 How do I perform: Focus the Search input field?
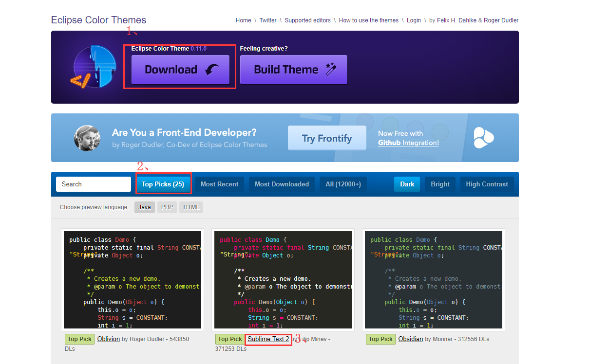[x=94, y=184]
